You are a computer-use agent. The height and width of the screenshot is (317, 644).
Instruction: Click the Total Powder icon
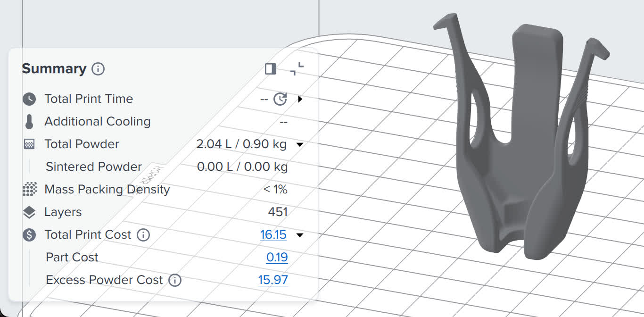(x=29, y=144)
